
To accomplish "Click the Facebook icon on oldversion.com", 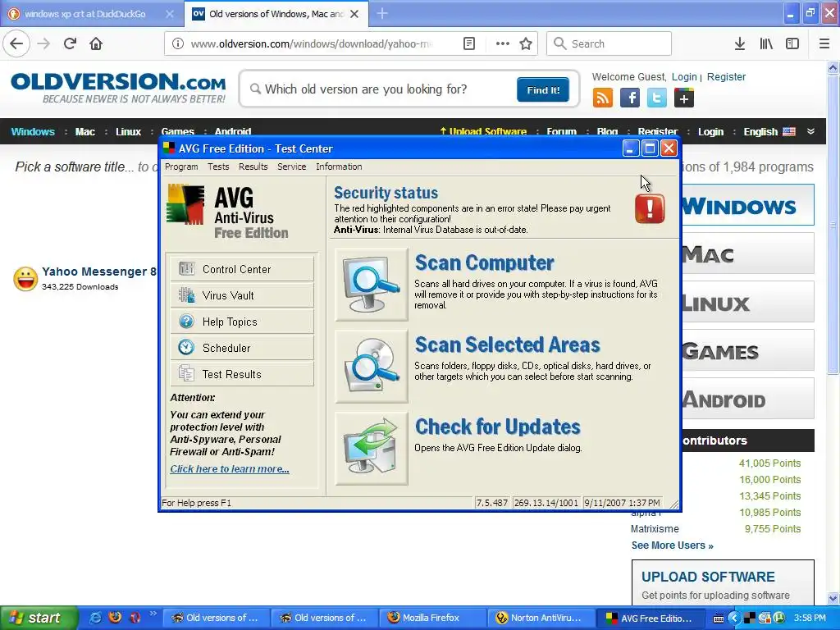I will [630, 98].
